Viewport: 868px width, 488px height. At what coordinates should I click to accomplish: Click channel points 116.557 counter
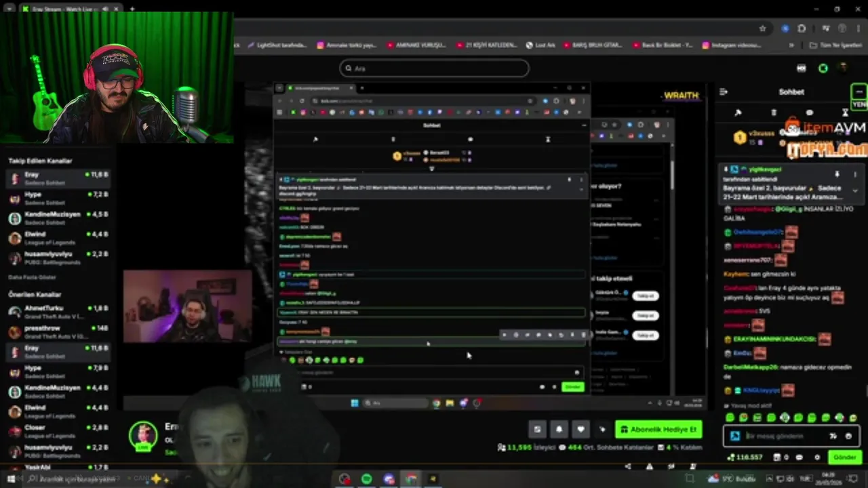click(x=745, y=457)
